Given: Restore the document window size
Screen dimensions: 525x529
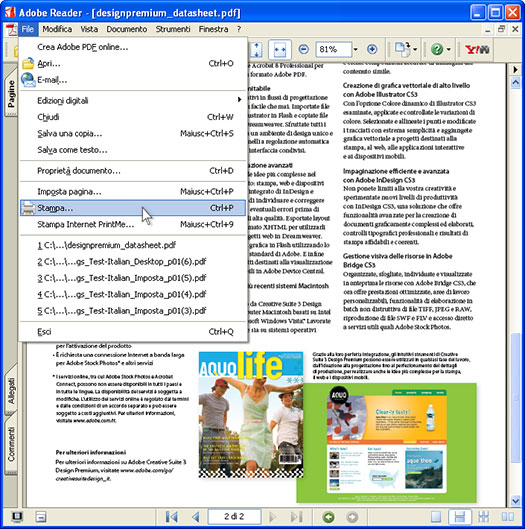Looking at the screenshot, I should click(501, 29).
